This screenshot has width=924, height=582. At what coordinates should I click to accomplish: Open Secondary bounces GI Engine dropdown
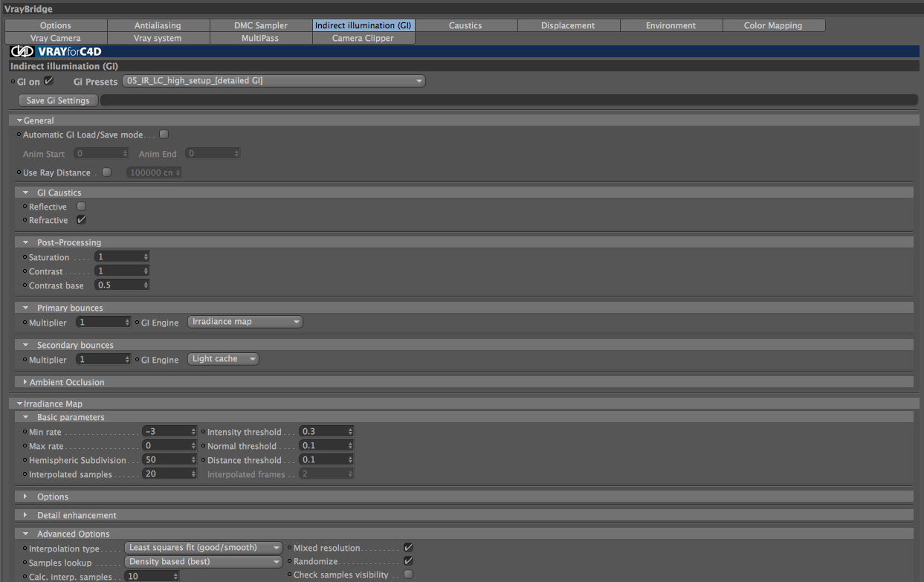click(223, 359)
